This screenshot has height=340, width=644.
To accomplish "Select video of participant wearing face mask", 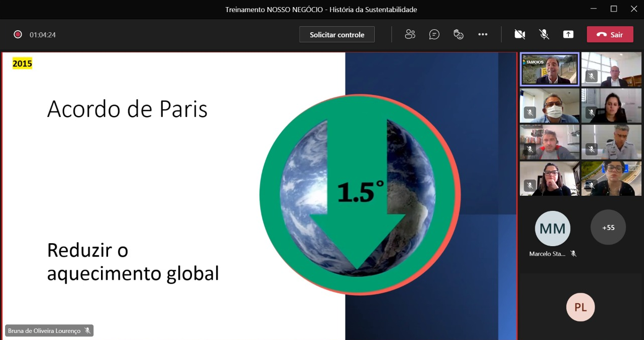I will click(x=550, y=105).
